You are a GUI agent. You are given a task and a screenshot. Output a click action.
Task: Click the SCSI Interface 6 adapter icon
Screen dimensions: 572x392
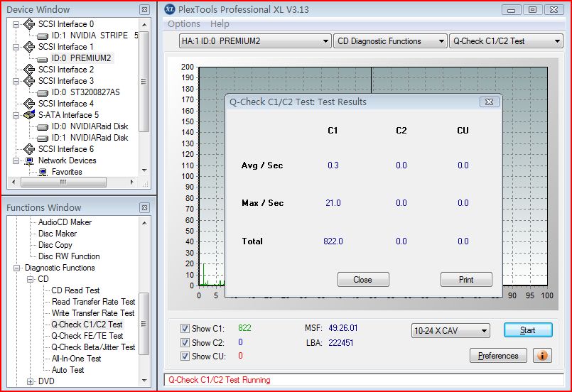pyautogui.click(x=29, y=149)
